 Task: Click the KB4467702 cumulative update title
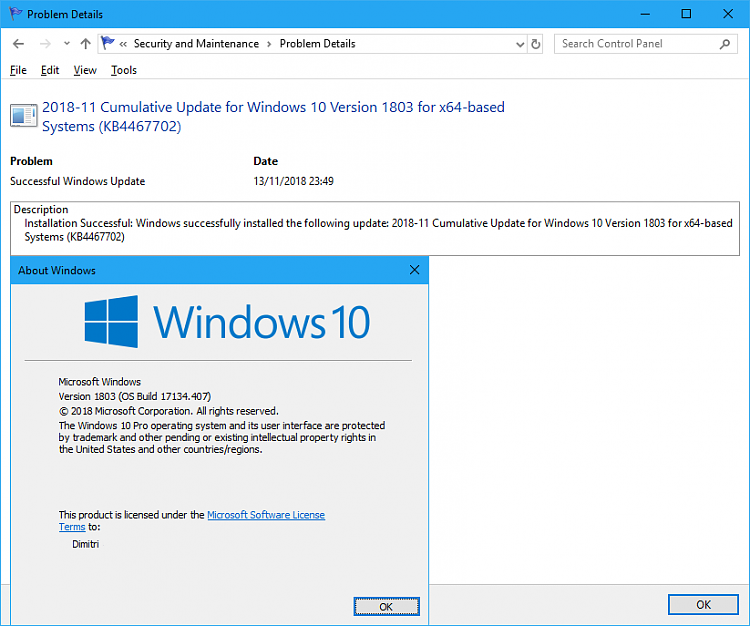[x=273, y=117]
